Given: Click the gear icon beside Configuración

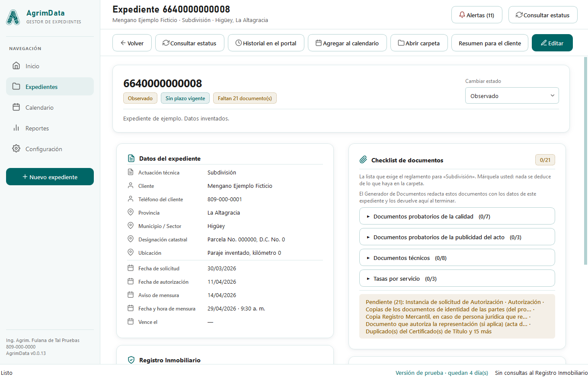Looking at the screenshot, I should point(16,149).
